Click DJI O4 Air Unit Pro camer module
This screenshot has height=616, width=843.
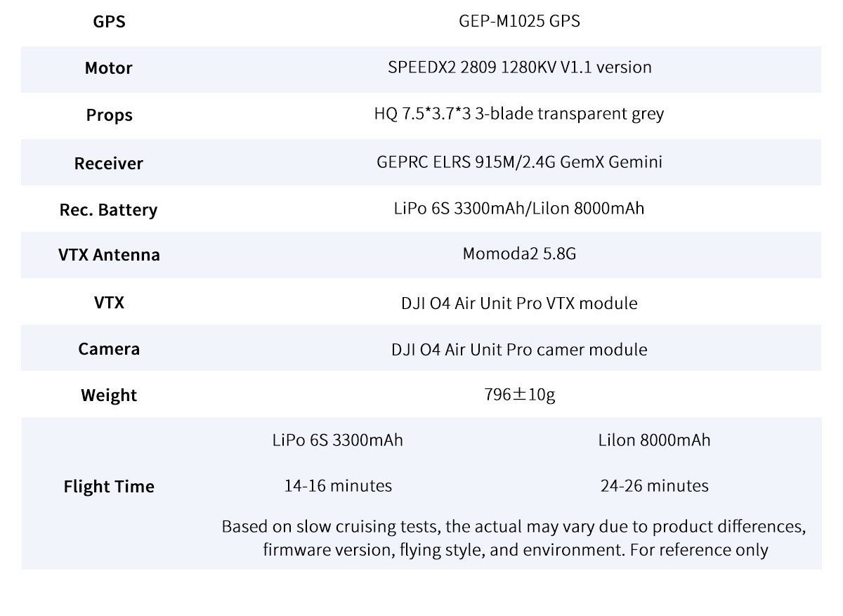[519, 349]
